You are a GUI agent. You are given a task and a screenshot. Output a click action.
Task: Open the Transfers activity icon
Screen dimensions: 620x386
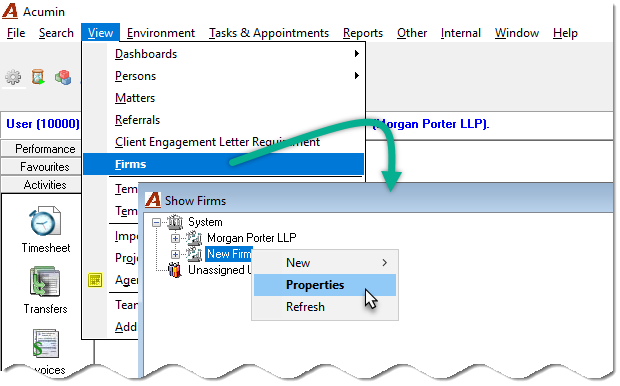(x=45, y=282)
